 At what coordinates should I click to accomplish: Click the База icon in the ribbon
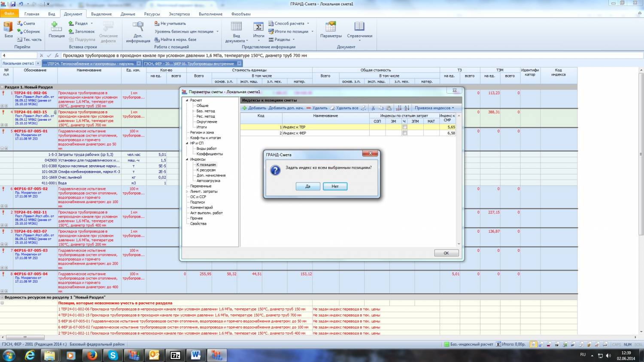[x=8, y=27]
